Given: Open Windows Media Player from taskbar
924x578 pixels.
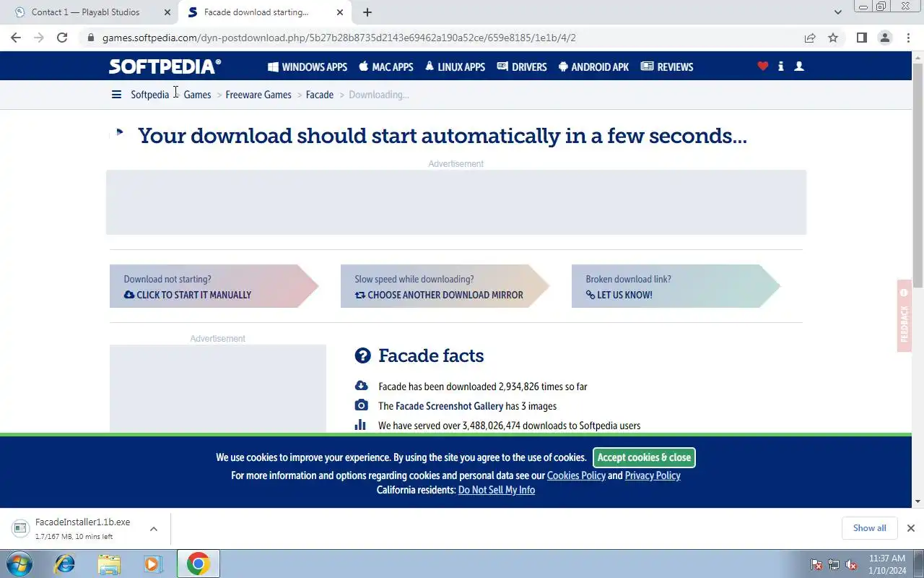Looking at the screenshot, I should 152,564.
